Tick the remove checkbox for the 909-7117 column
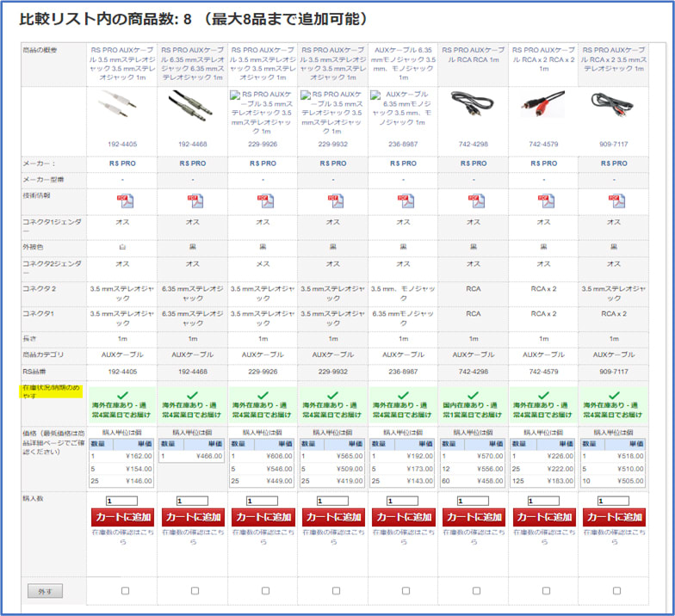Image resolution: width=675 pixels, height=616 pixels. [x=616, y=590]
